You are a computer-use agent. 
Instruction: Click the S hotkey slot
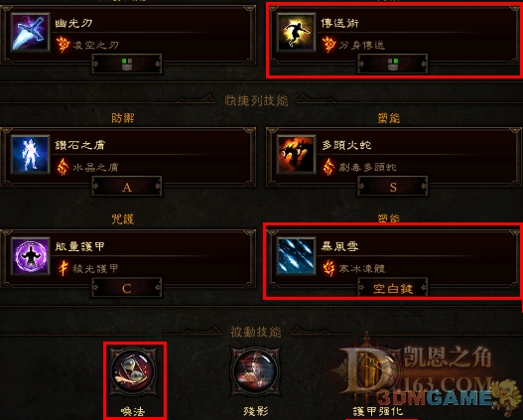(393, 186)
